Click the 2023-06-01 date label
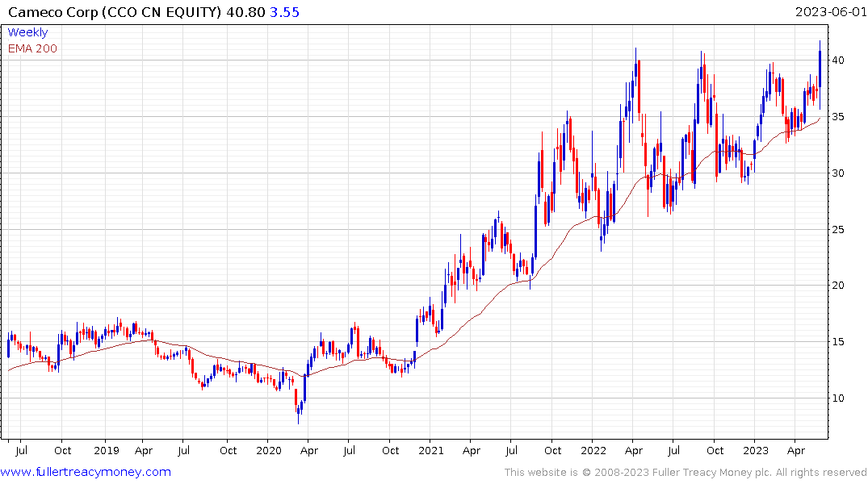868x484 pixels. point(831,11)
